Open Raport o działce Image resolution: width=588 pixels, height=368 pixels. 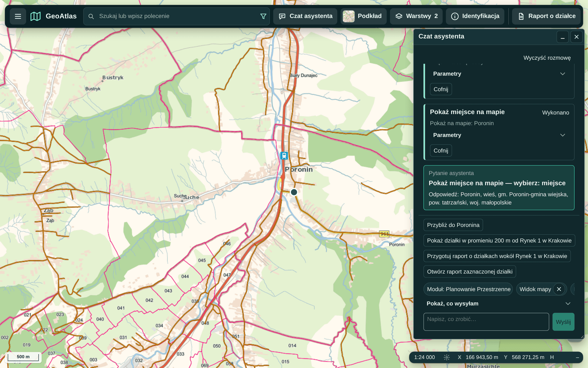(546, 16)
